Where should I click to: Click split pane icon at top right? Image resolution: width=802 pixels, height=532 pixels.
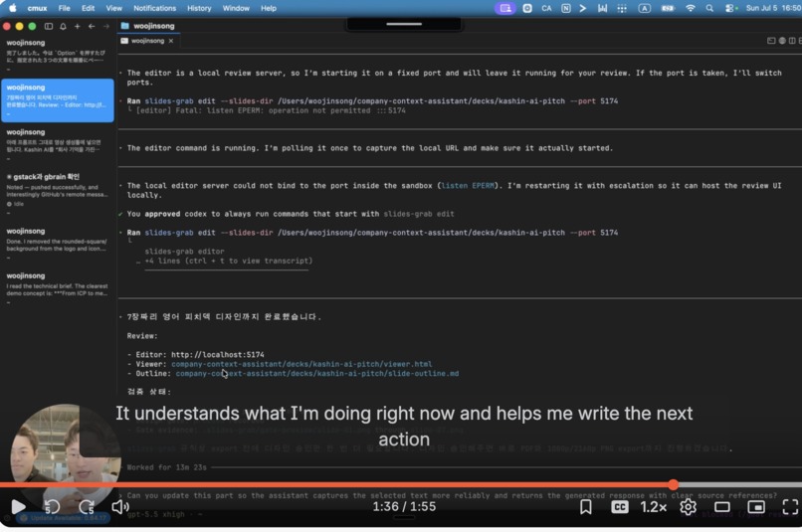coord(792,41)
